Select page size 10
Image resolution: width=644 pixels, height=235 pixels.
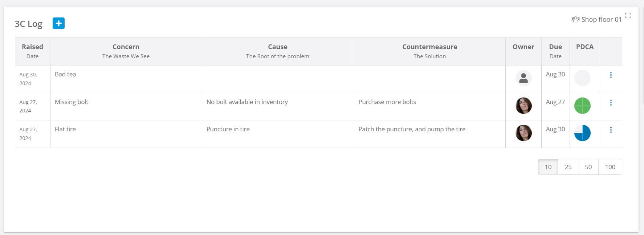[548, 167]
